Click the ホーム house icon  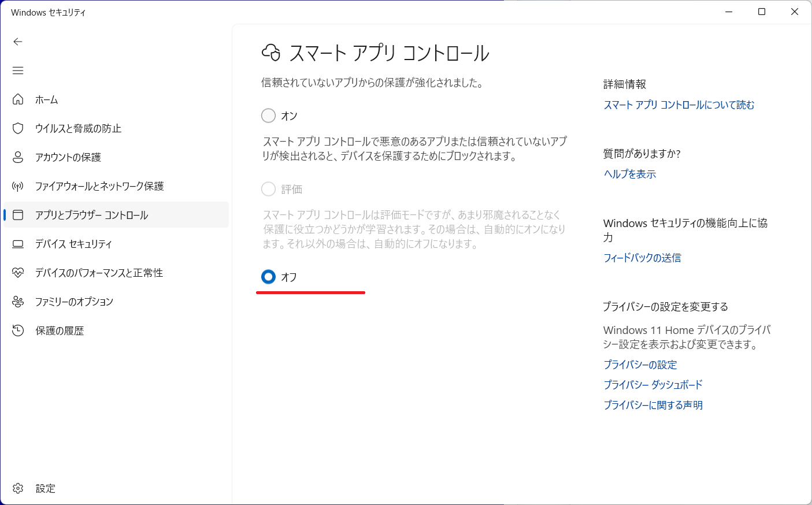click(18, 99)
